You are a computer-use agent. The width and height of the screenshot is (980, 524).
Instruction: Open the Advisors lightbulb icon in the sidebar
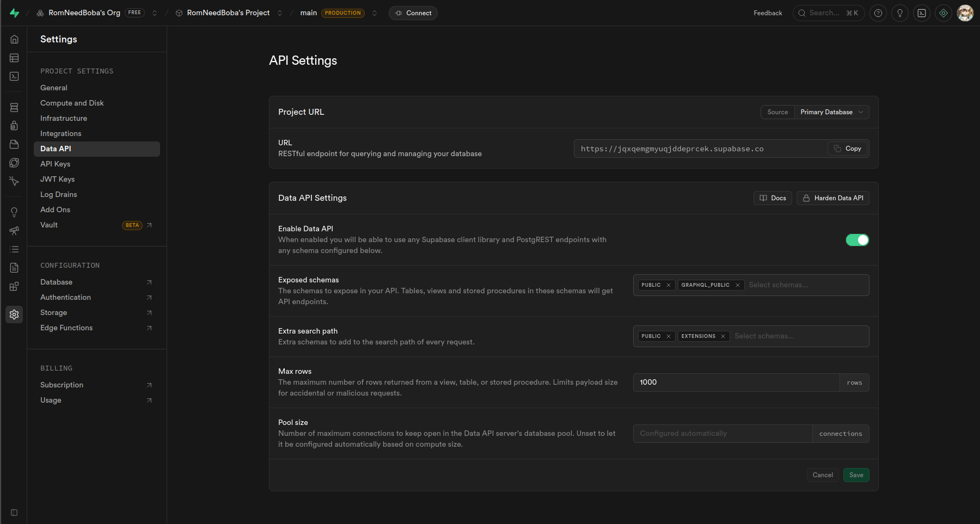point(14,212)
